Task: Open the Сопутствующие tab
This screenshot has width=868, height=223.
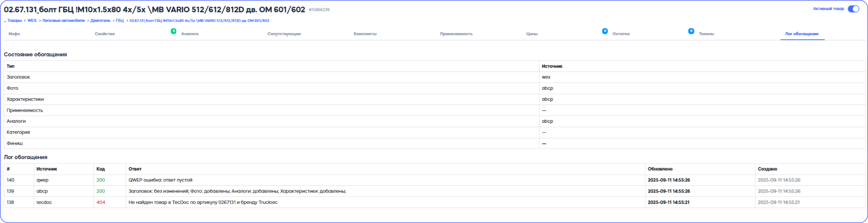Action: tap(284, 34)
